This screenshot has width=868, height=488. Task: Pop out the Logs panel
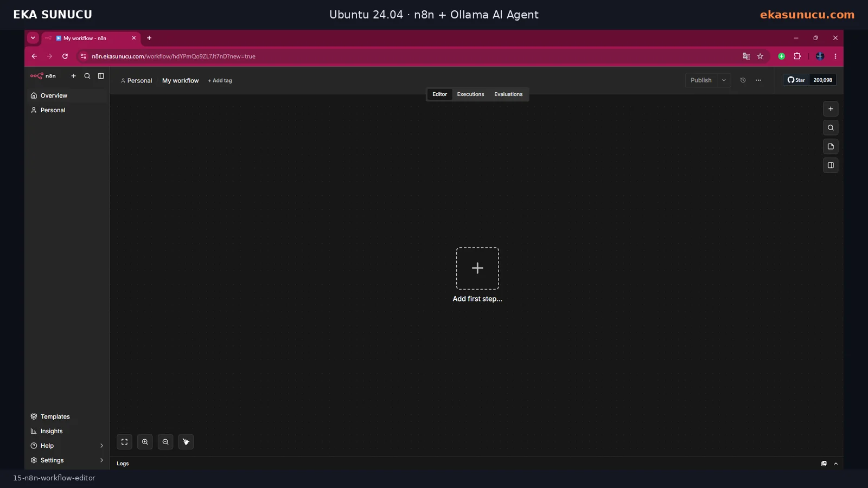(x=824, y=464)
